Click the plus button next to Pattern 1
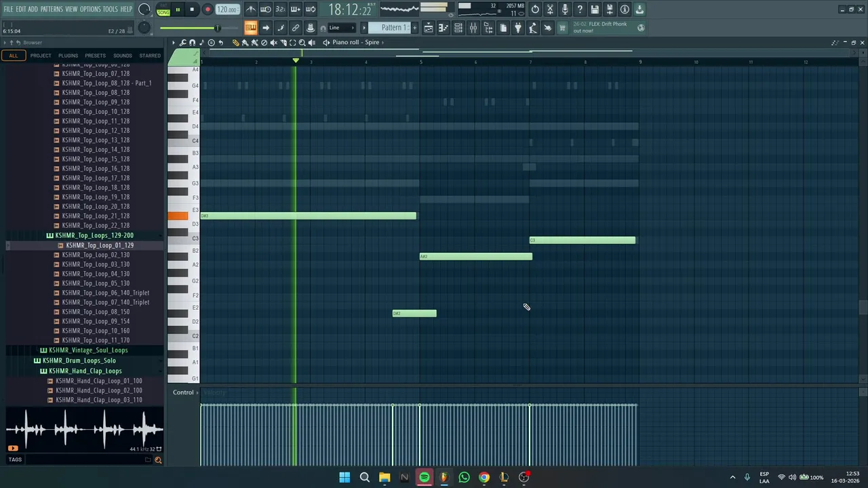The image size is (868, 488). 415,28
